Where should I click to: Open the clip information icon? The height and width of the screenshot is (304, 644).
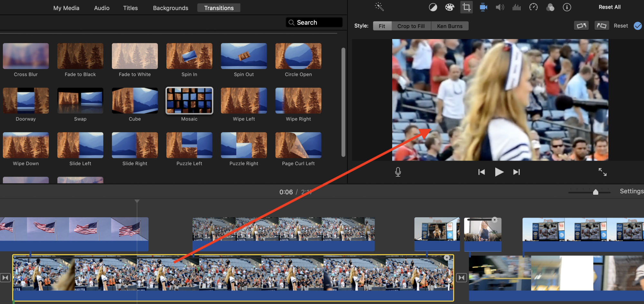(x=567, y=7)
